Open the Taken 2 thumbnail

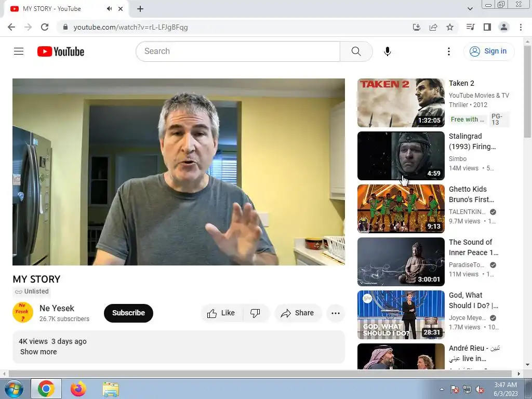coord(401,103)
